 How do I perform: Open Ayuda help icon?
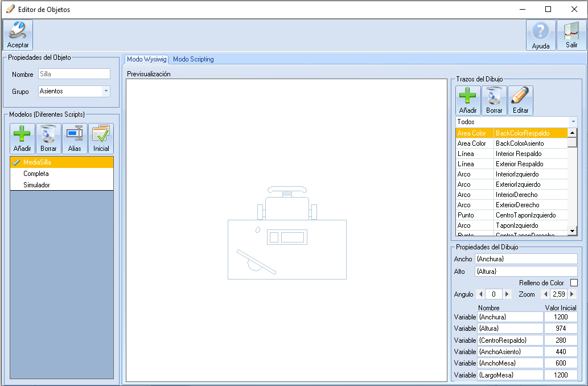click(x=540, y=35)
